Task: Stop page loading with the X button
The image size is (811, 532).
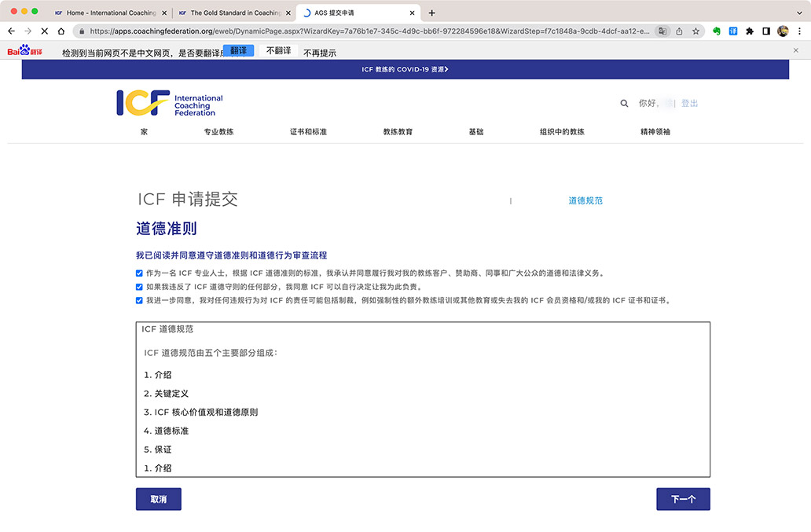Action: tap(44, 31)
